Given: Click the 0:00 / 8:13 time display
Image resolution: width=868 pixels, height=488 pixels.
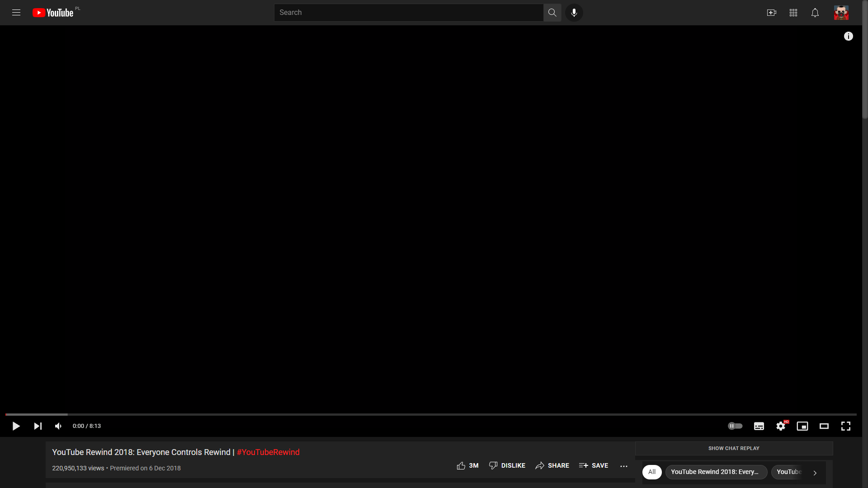Looking at the screenshot, I should click(x=87, y=426).
